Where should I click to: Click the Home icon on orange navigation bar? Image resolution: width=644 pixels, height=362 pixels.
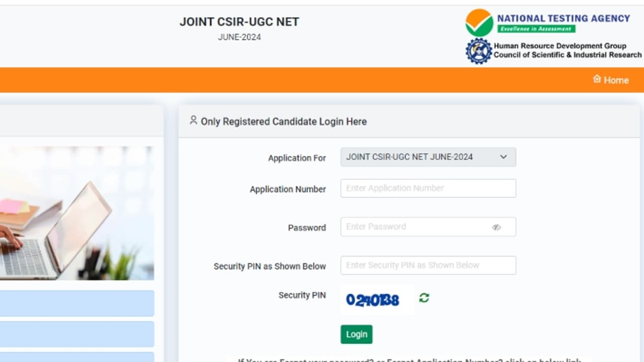click(x=597, y=79)
